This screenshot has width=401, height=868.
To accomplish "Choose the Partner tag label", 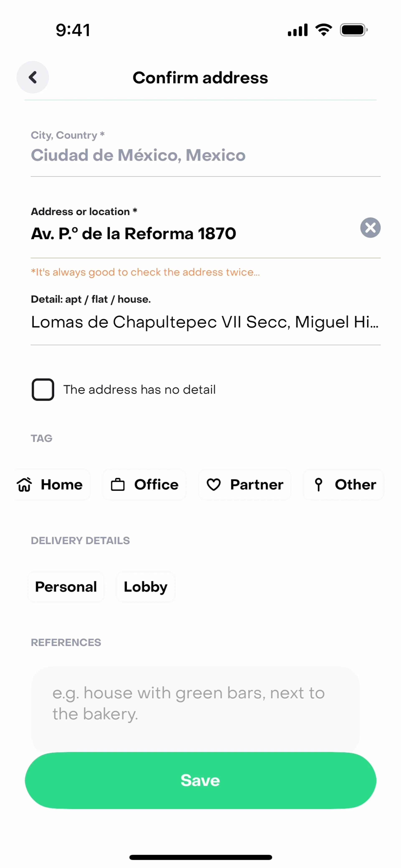I will [257, 485].
